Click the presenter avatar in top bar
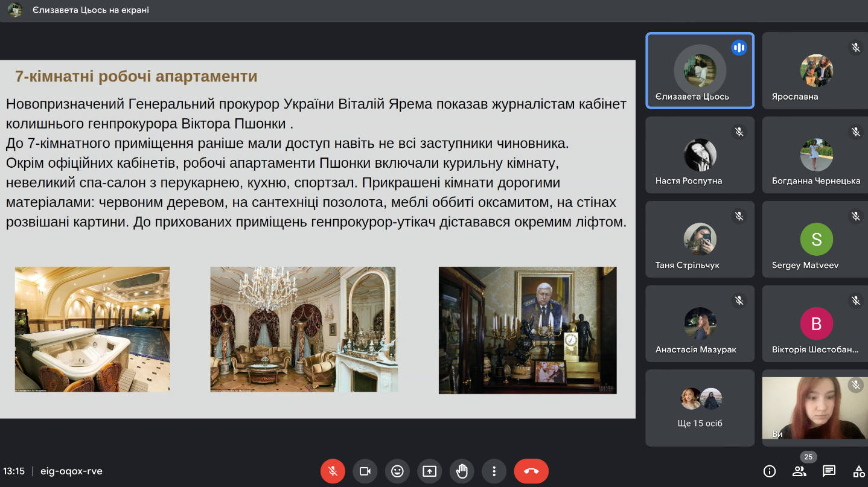 click(x=15, y=10)
